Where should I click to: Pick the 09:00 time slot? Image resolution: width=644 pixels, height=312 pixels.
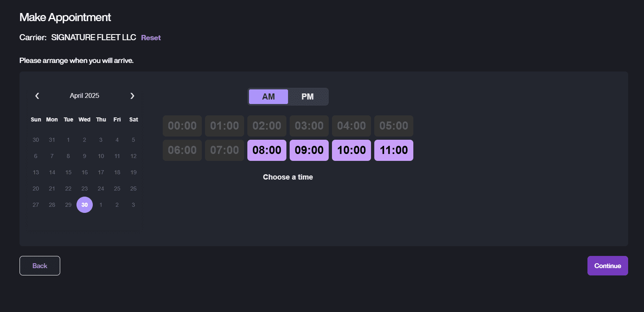click(x=309, y=150)
